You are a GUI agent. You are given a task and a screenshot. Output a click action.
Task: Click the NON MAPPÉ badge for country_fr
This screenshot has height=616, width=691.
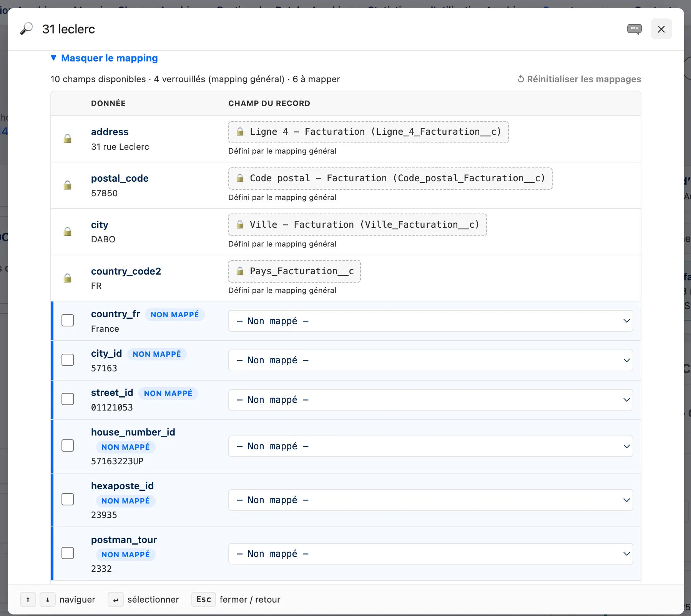pyautogui.click(x=175, y=315)
